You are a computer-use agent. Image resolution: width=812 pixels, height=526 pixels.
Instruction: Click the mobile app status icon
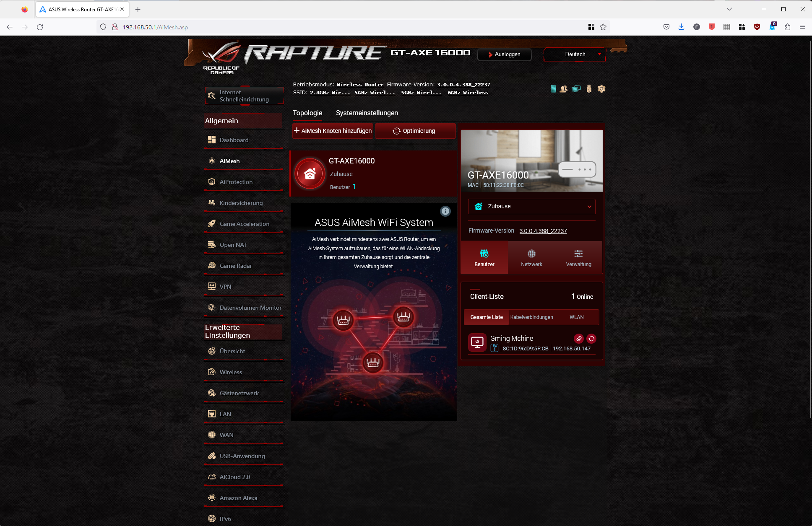pyautogui.click(x=553, y=89)
